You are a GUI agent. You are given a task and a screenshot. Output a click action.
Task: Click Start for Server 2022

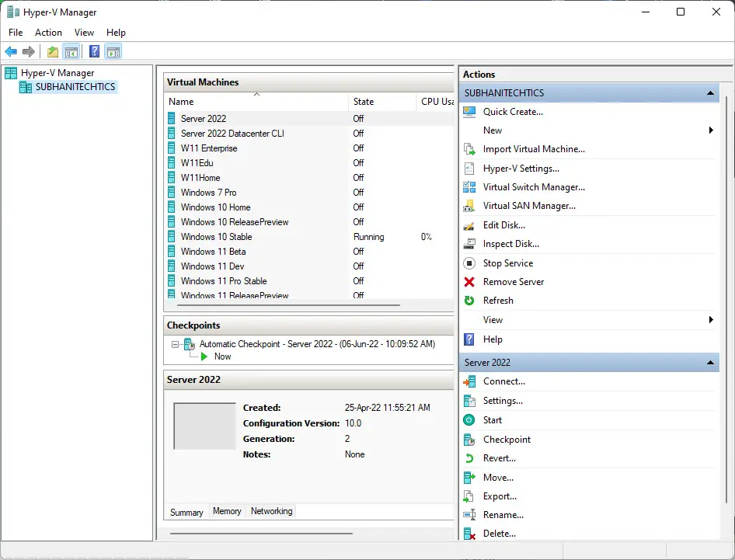[x=493, y=419]
